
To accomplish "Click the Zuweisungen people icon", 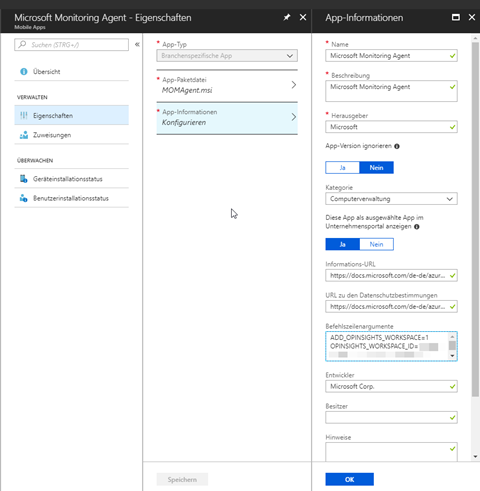I will [x=24, y=135].
